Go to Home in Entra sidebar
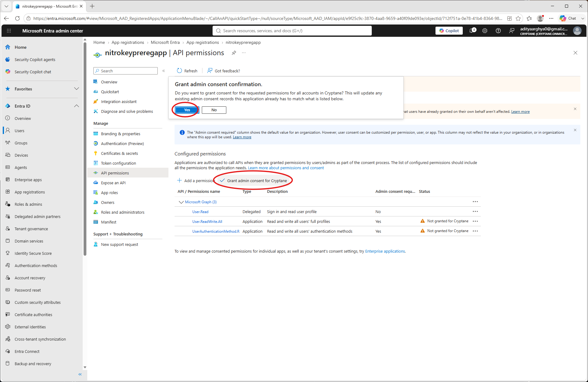Image resolution: width=588 pixels, height=382 pixels. [21, 47]
